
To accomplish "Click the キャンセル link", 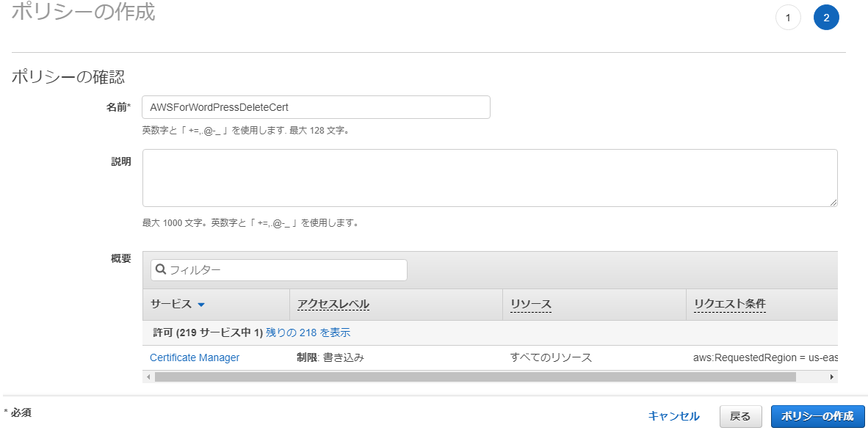I will (x=673, y=416).
